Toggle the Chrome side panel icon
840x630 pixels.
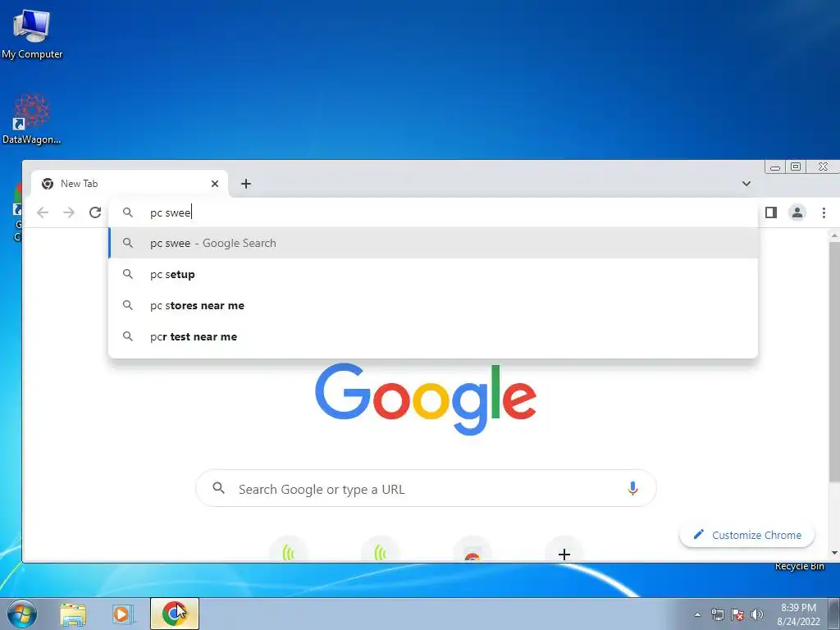click(x=771, y=212)
